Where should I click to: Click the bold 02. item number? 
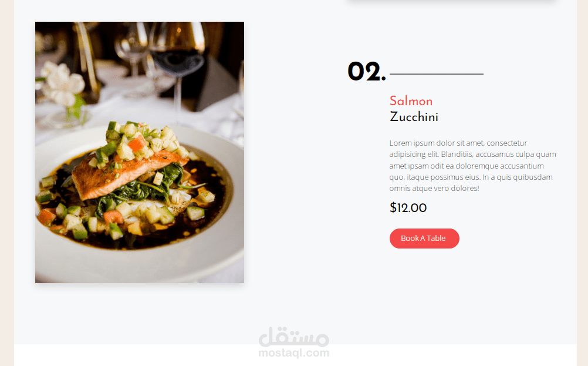(366, 72)
